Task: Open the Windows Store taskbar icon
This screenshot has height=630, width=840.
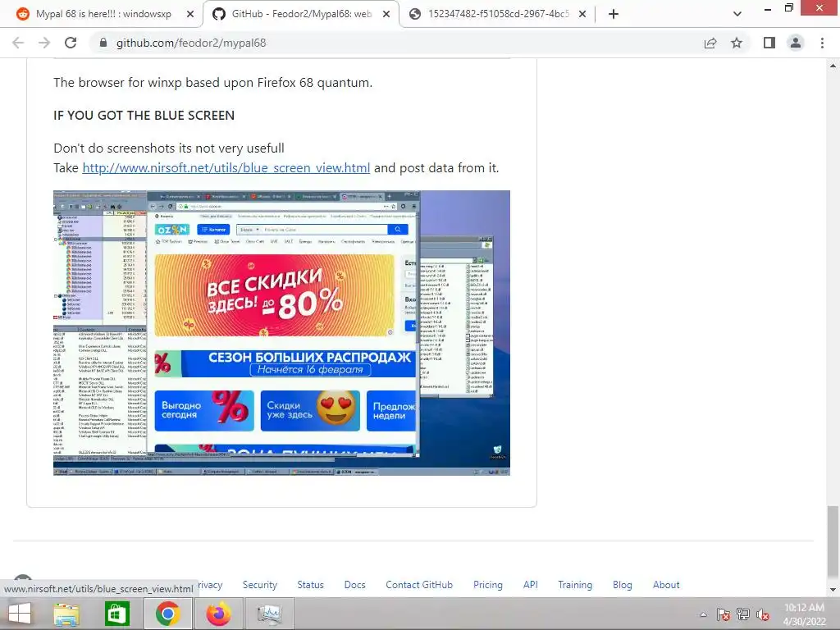Action: (116, 614)
